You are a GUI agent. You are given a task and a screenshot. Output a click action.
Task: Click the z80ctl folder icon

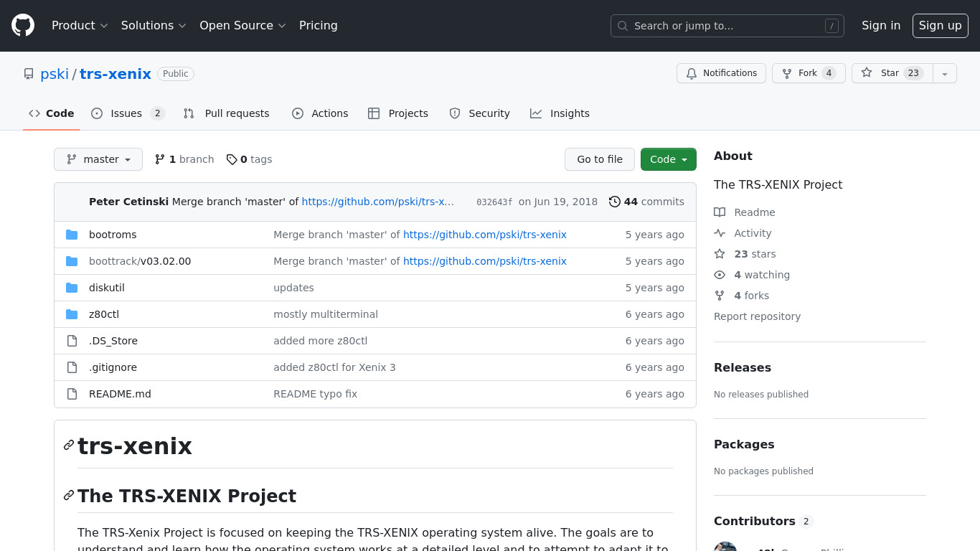(72, 314)
